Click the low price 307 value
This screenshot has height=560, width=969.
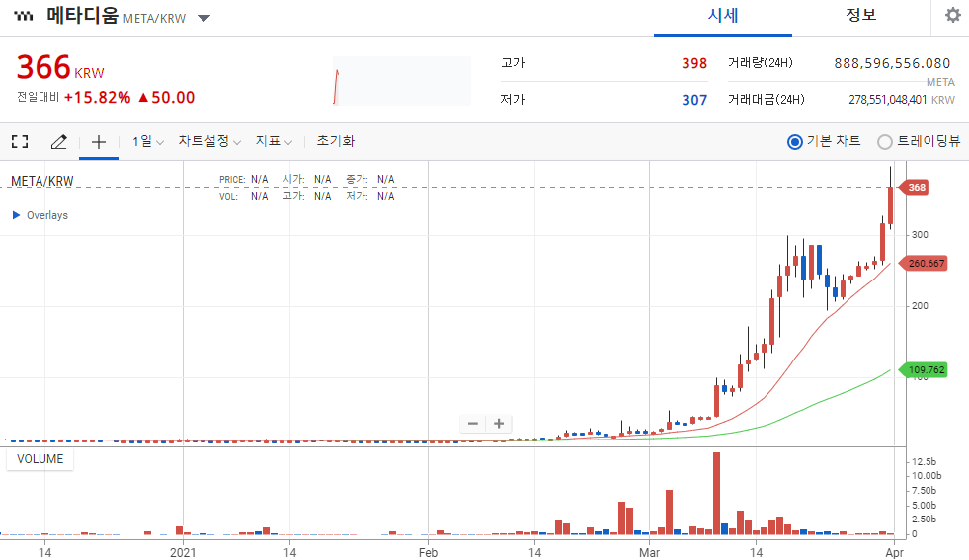click(x=694, y=100)
